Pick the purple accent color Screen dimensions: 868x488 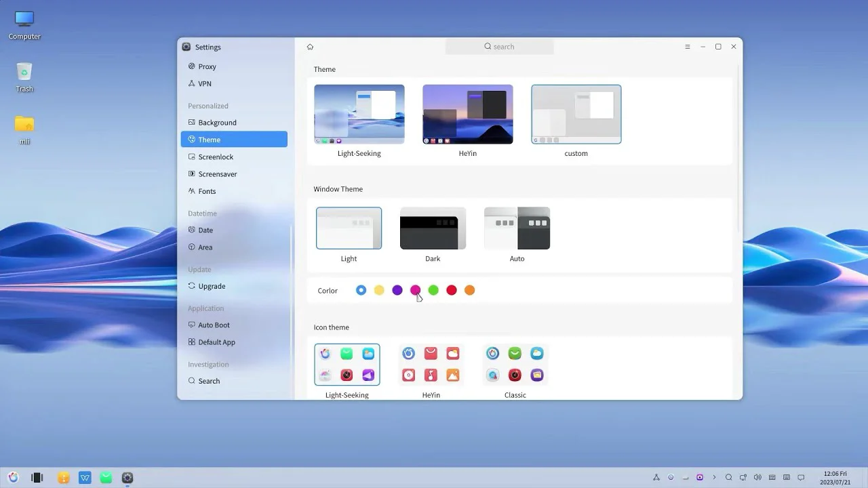[397, 290]
